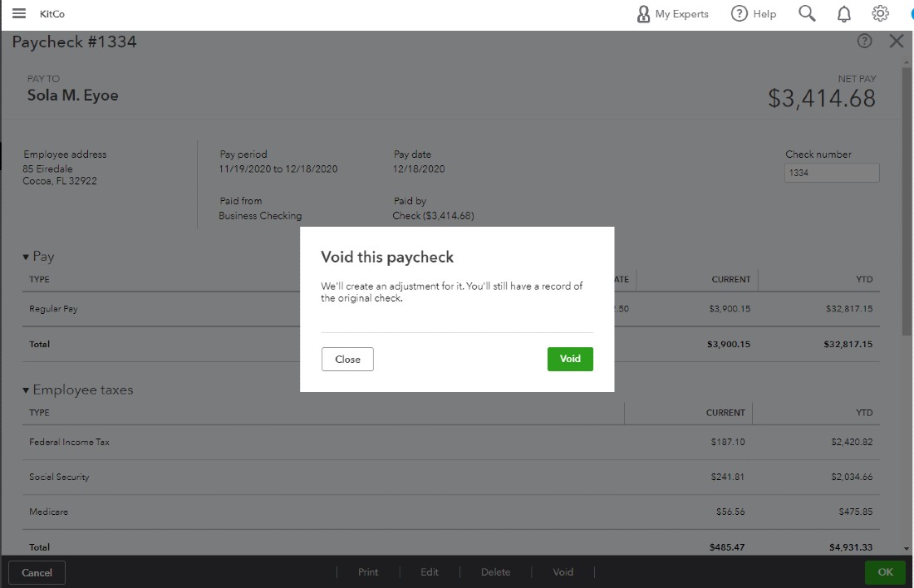
Task: Select Print in the footer bar
Action: coord(368,571)
